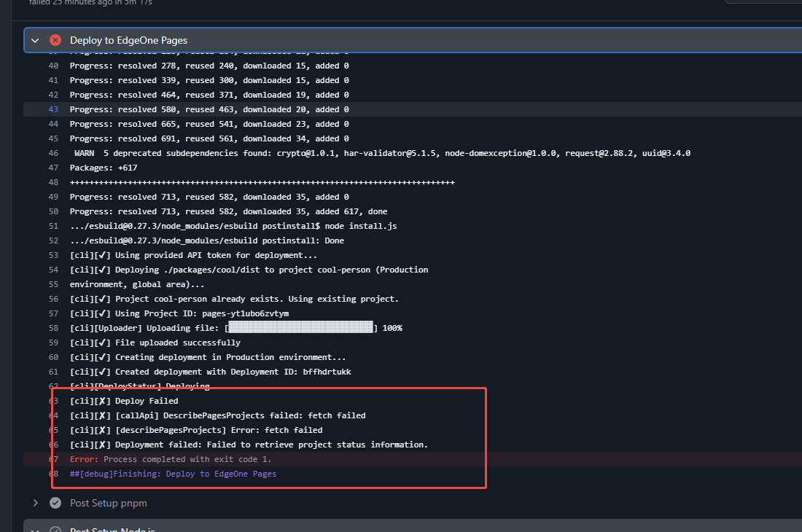Click 'Deployment ID: bffhdrtukk' log line
802x532 pixels.
[x=210, y=372]
